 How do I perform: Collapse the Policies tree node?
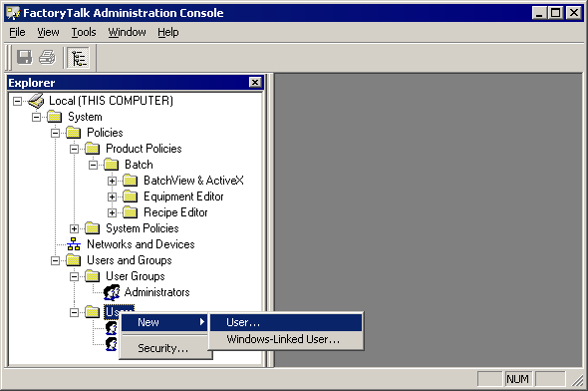pyautogui.click(x=55, y=133)
